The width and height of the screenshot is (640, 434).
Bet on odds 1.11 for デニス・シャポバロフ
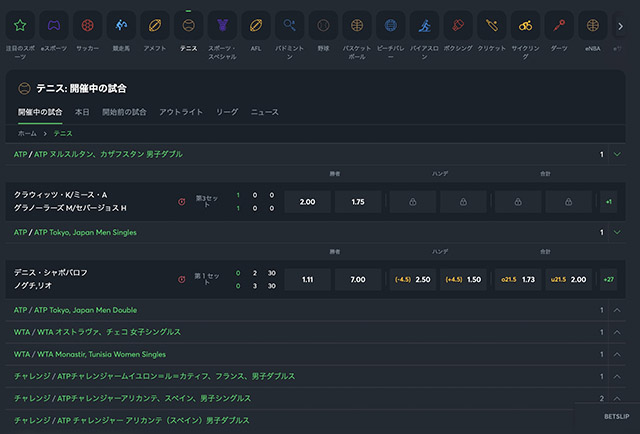[x=307, y=280]
